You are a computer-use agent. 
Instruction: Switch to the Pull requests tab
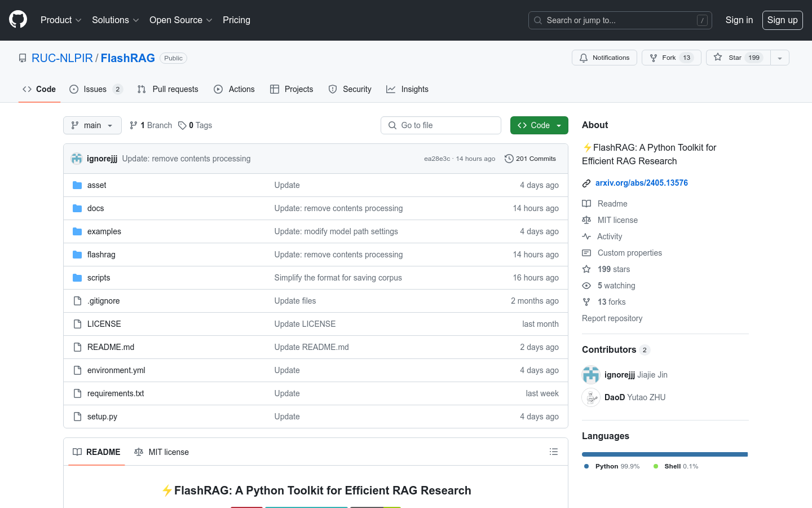[168, 89]
